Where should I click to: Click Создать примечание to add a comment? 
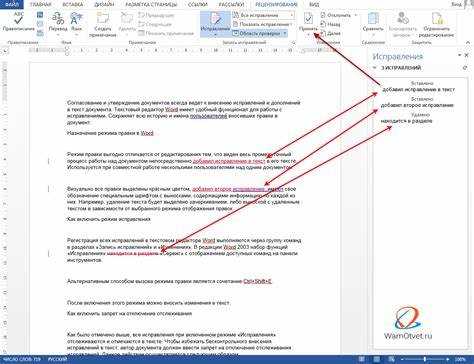pos(103,24)
